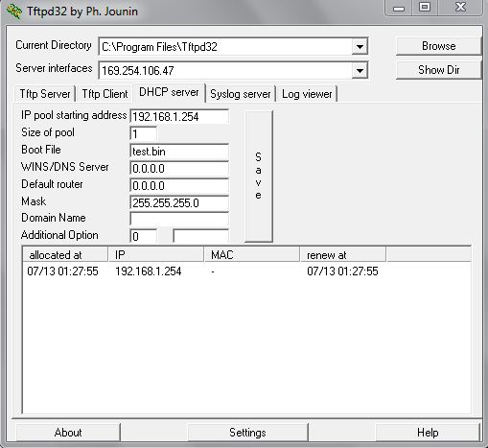Go to the Log viewer tab
The image size is (488, 448).
coord(307,94)
